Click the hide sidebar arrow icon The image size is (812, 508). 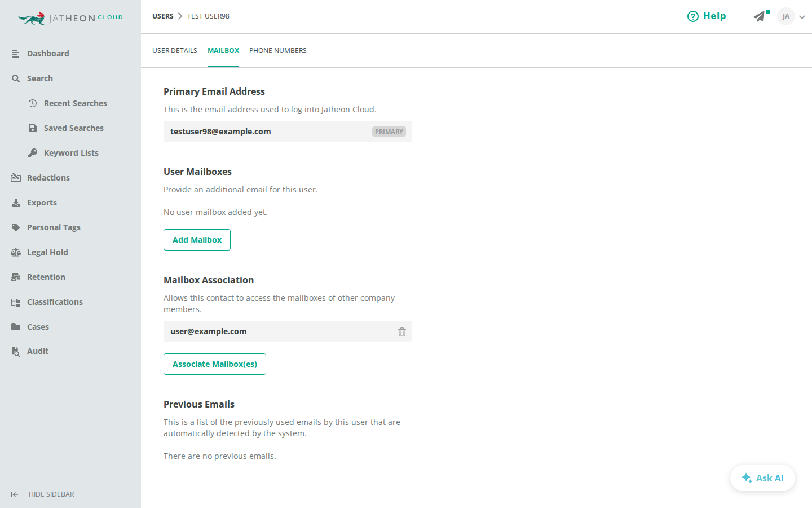point(15,494)
